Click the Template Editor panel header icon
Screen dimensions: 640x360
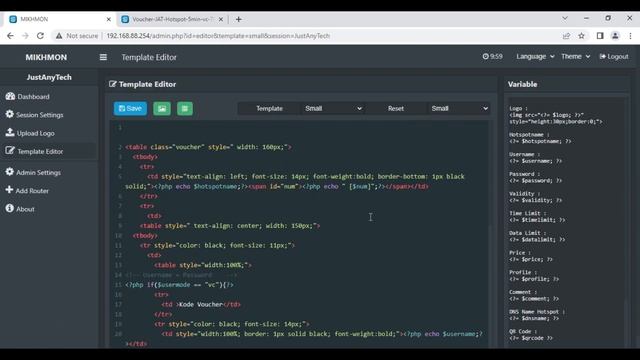tap(113, 84)
